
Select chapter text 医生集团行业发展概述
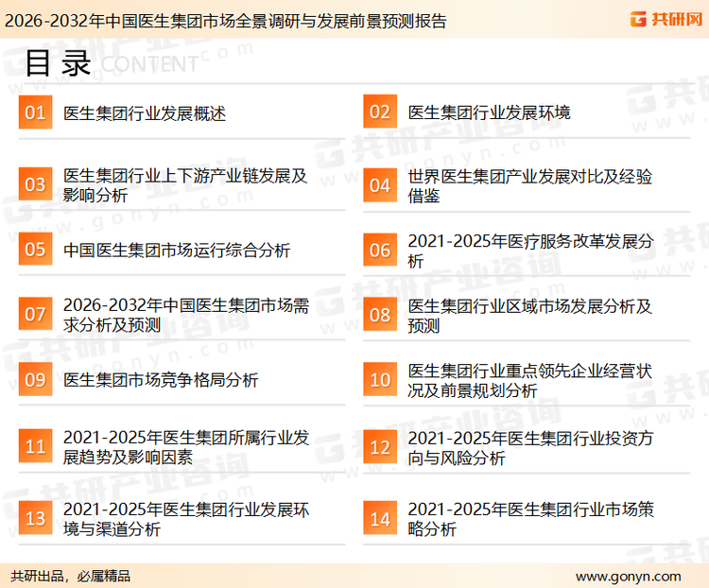145,113
